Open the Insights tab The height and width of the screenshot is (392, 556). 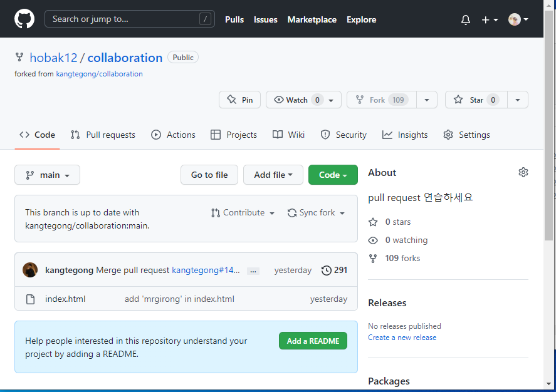pyautogui.click(x=405, y=135)
